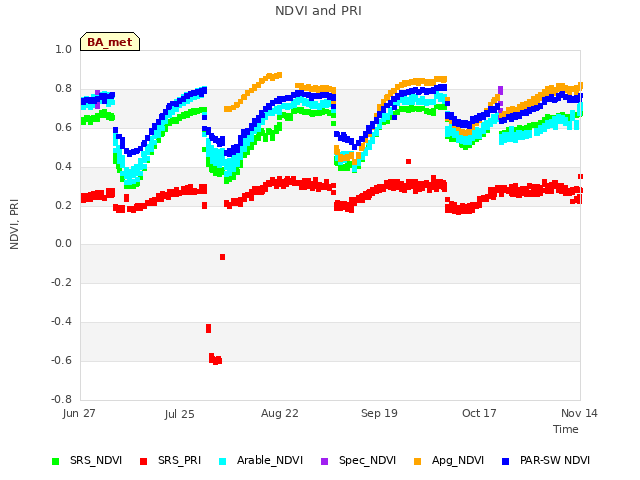Screen dimensions: 640x480
Task: Click the -0.8 y-axis tick label
Action: pyautogui.click(x=62, y=399)
